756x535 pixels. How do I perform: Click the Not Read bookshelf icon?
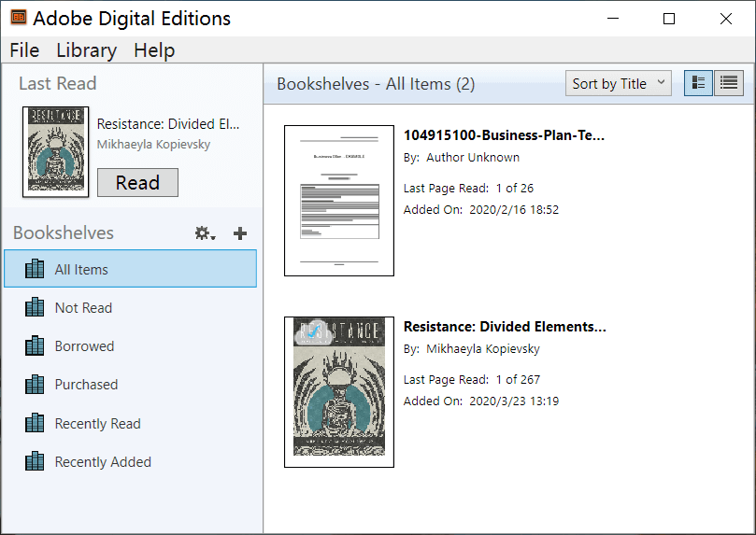(35, 307)
